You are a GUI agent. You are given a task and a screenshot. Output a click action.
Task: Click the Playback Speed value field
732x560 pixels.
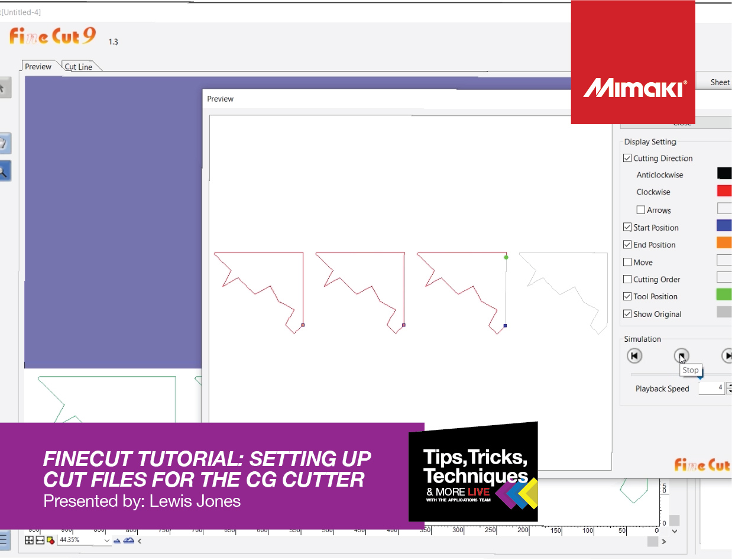(x=711, y=388)
